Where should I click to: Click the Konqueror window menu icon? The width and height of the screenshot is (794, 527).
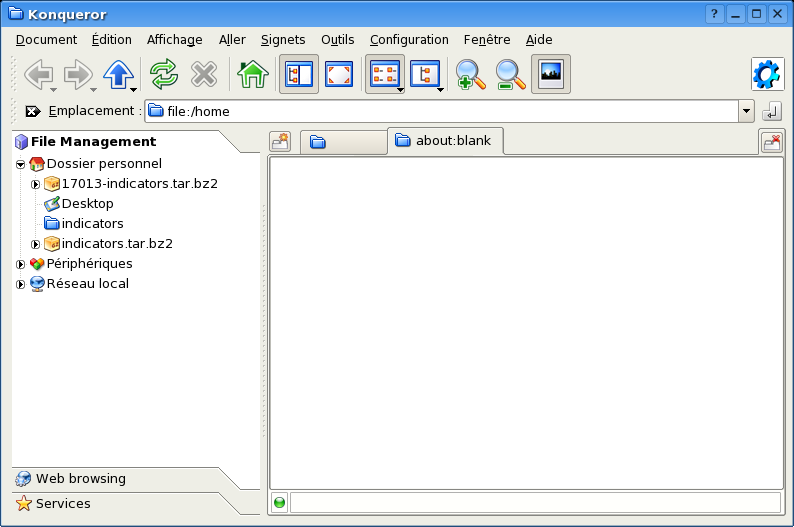click(x=16, y=14)
